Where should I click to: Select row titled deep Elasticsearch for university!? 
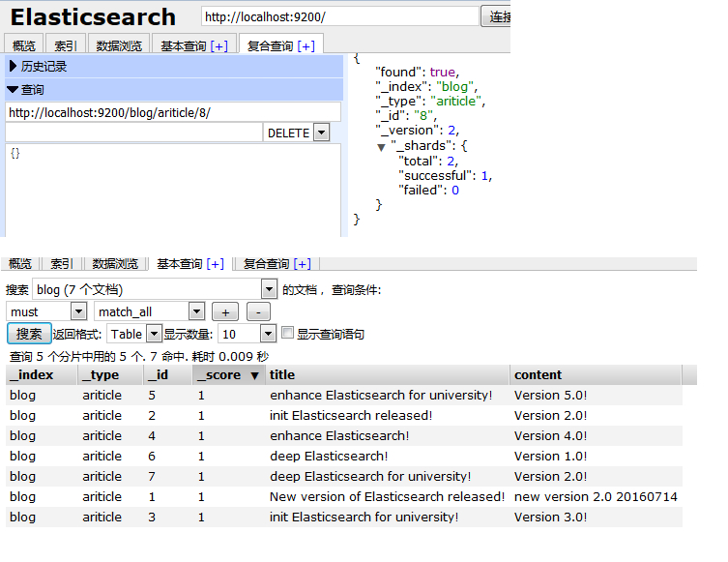tap(344, 477)
